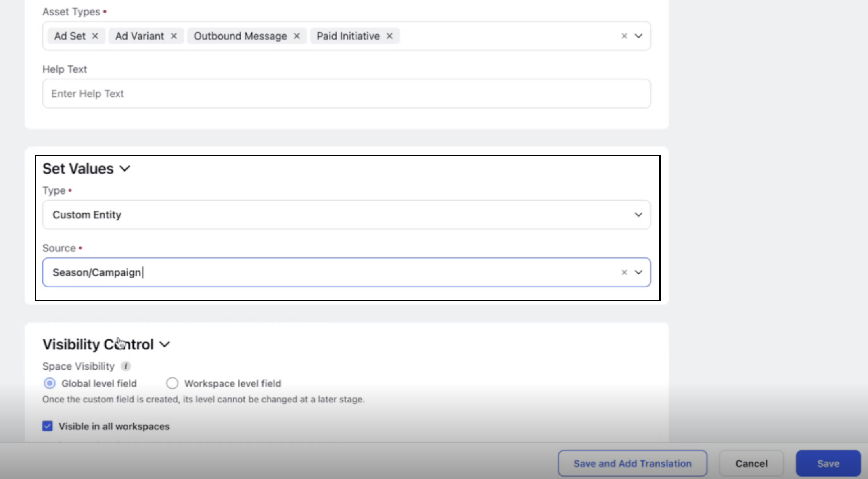Viewport: 868px width, 479px height.
Task: Select Workspace level field radio
Action: pos(172,383)
